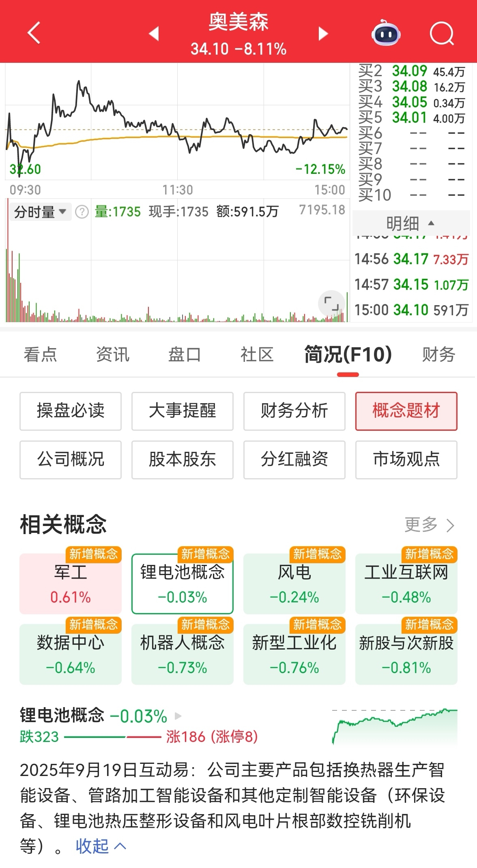The height and width of the screenshot is (868, 477).
Task: Click the 2025年9月19日互动易 description text
Action: point(232,808)
